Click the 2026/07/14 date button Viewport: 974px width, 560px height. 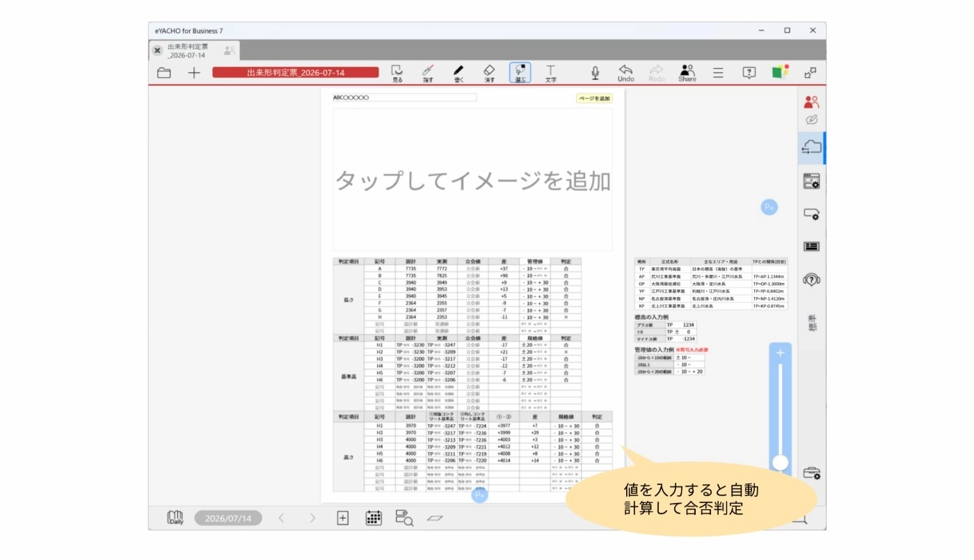coord(228,518)
